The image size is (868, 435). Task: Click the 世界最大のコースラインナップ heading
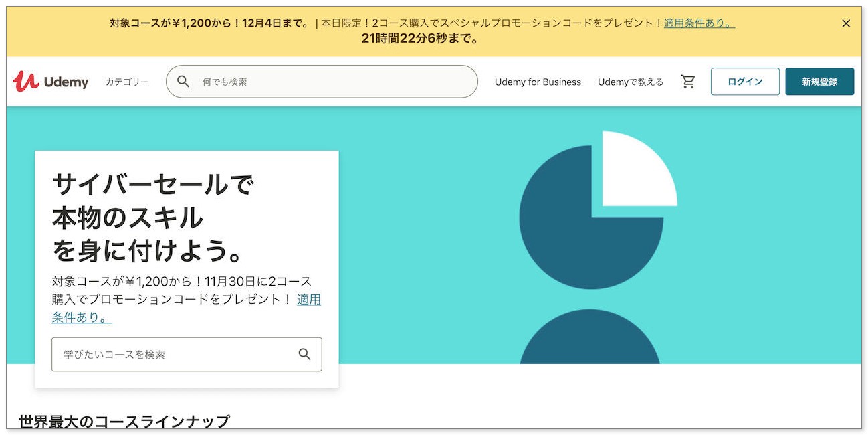[x=124, y=422]
